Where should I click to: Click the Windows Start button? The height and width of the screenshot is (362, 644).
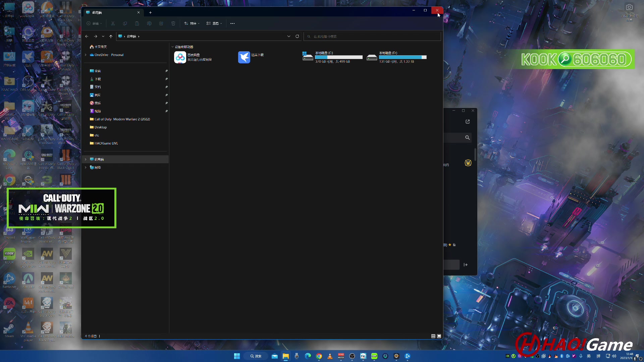[237, 356]
